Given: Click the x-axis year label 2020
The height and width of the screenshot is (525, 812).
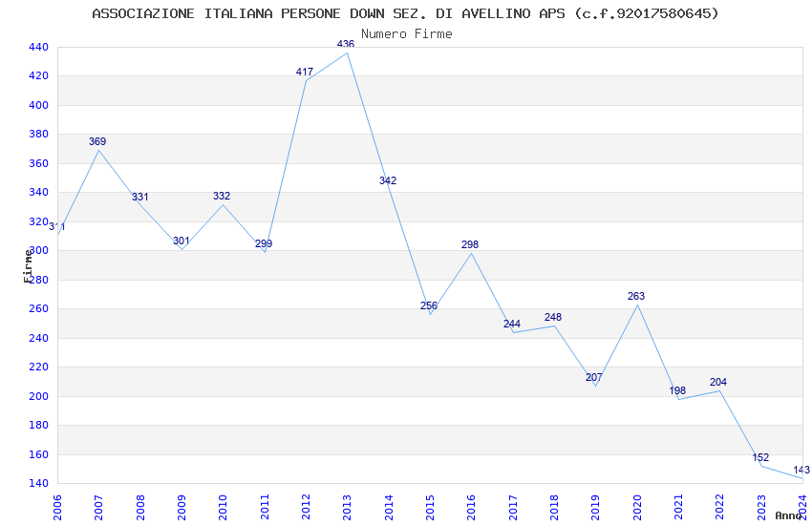Looking at the screenshot, I should [x=637, y=507].
